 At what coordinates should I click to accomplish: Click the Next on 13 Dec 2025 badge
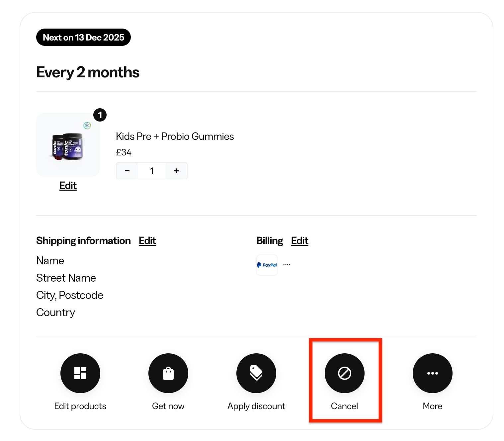click(83, 37)
